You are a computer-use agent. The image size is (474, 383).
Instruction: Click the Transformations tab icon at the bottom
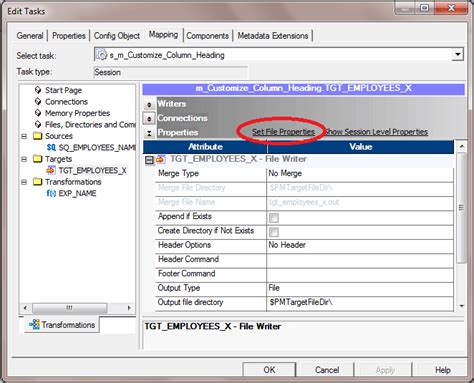[34, 324]
